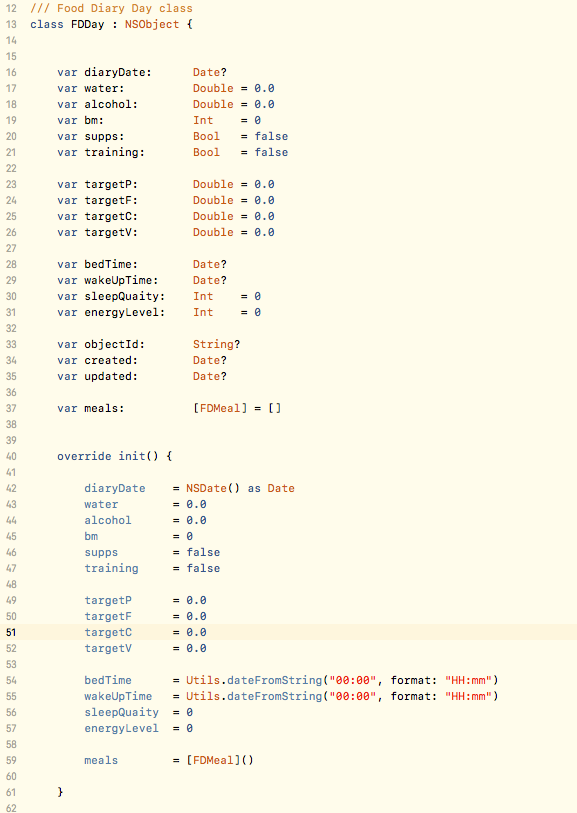The width and height of the screenshot is (577, 813).
Task: Click the "HH:mm" string on bedTime line
Action: point(468,680)
